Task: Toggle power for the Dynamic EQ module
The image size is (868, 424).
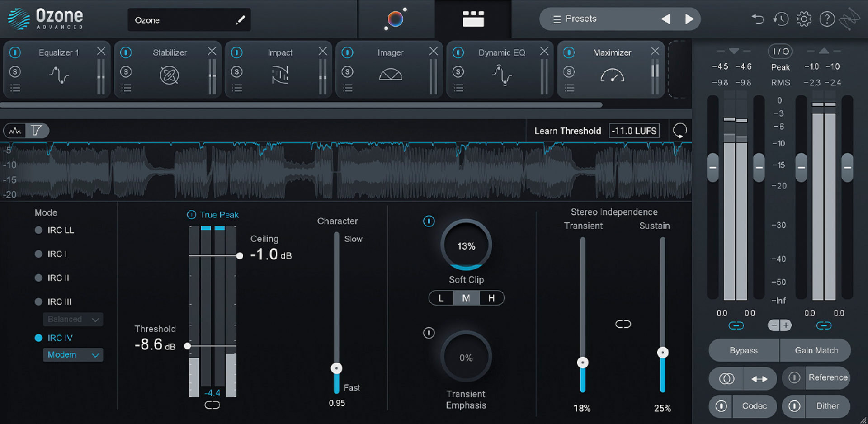Action: click(x=458, y=52)
